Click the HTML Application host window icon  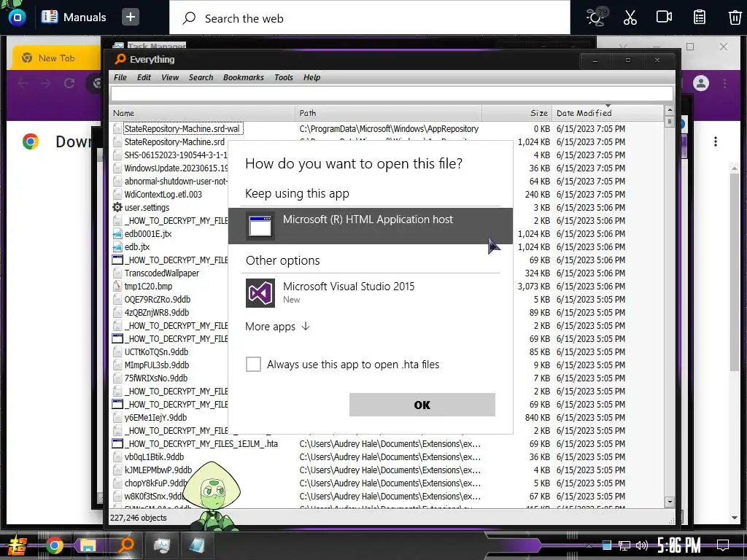tap(260, 226)
